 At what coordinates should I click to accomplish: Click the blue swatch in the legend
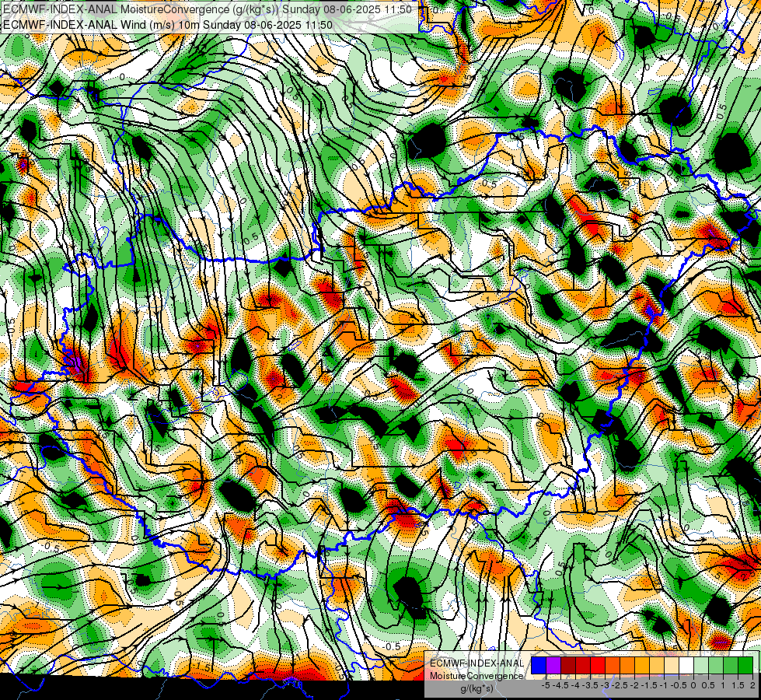539,666
